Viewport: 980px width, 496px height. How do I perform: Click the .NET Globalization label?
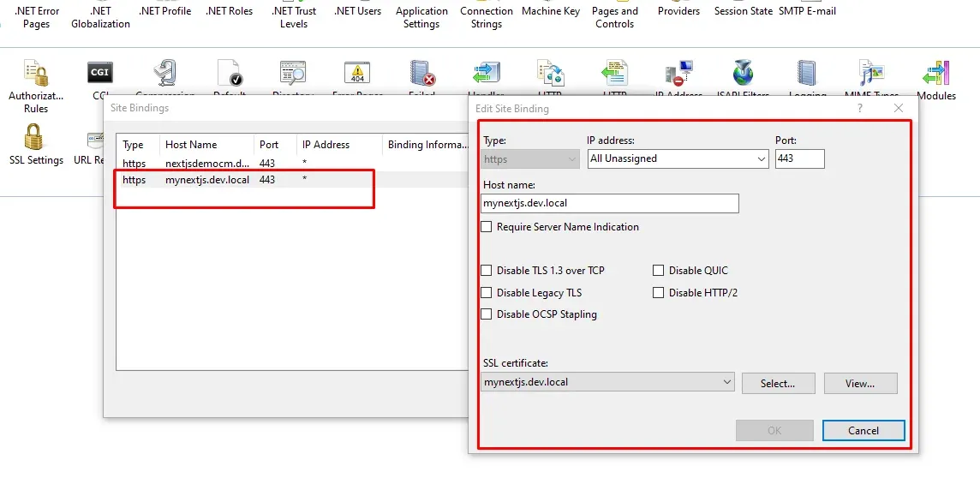100,17
